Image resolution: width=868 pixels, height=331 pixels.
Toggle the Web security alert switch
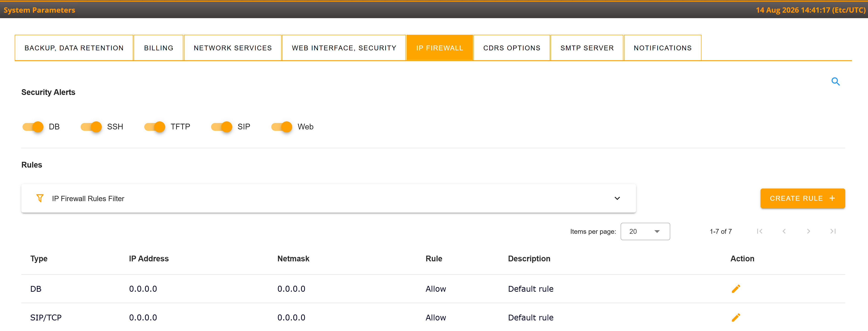(282, 127)
